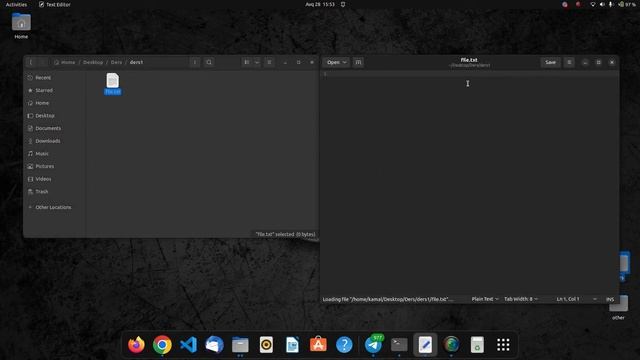Launch Visual Studio Code from the dock
Viewport: 640px width, 360px height.
[188, 345]
